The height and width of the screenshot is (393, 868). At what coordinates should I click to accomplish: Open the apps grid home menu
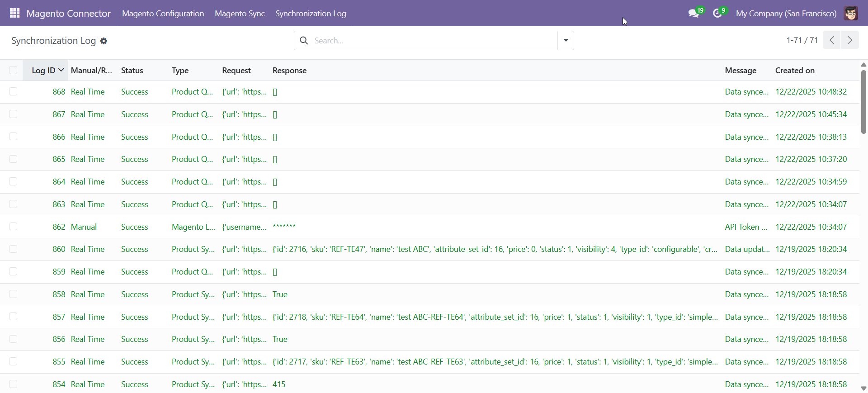pyautogui.click(x=14, y=13)
